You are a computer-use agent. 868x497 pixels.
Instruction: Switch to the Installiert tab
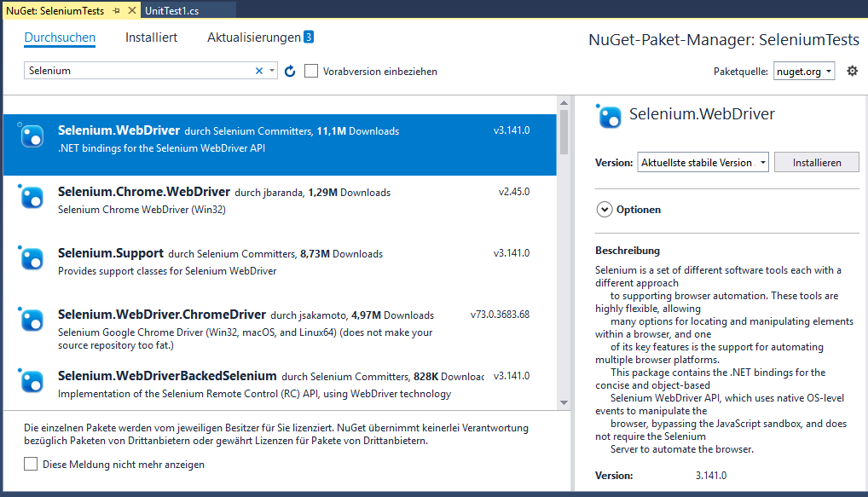click(151, 38)
